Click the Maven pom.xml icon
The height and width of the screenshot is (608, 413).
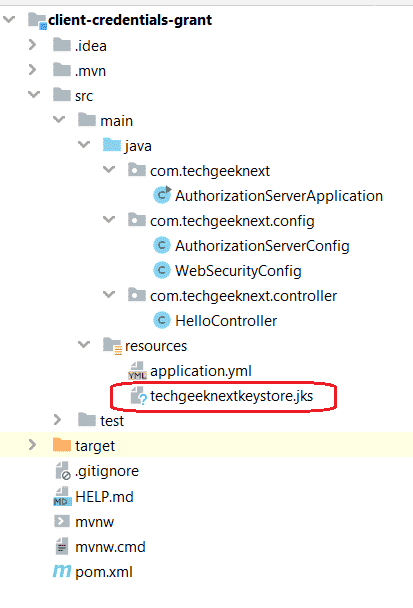pos(62,571)
